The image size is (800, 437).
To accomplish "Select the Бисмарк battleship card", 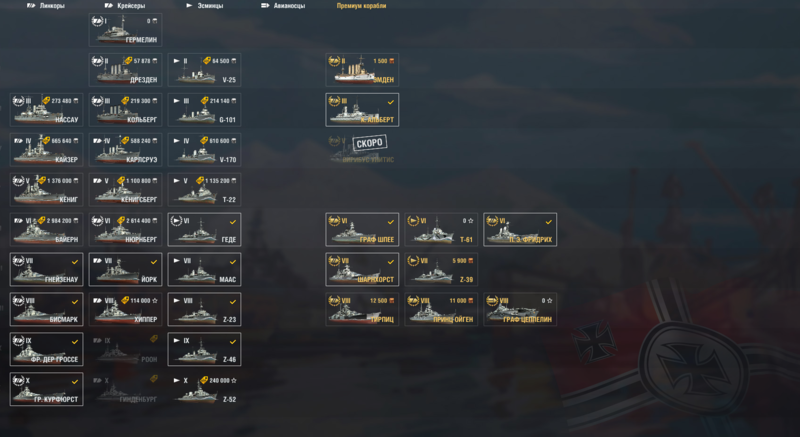I will click(46, 310).
